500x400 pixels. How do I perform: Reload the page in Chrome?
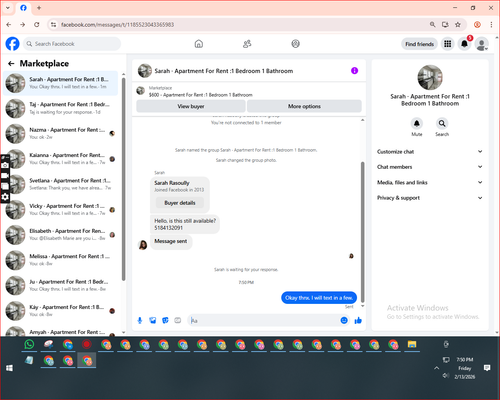point(37,24)
